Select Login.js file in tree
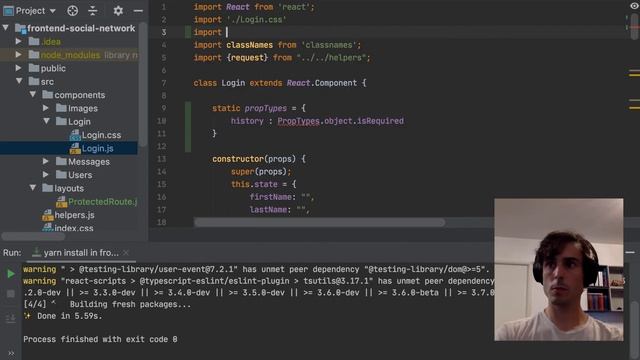 click(x=98, y=148)
